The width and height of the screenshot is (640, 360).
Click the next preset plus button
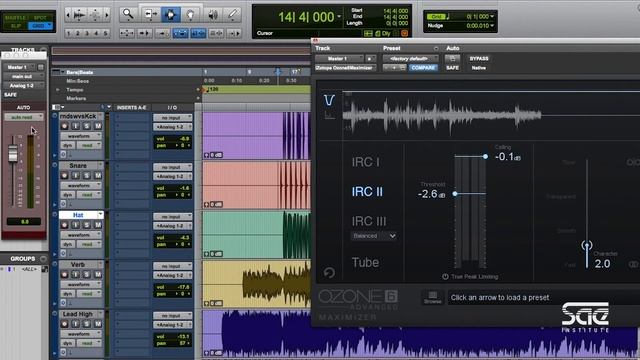[394, 68]
